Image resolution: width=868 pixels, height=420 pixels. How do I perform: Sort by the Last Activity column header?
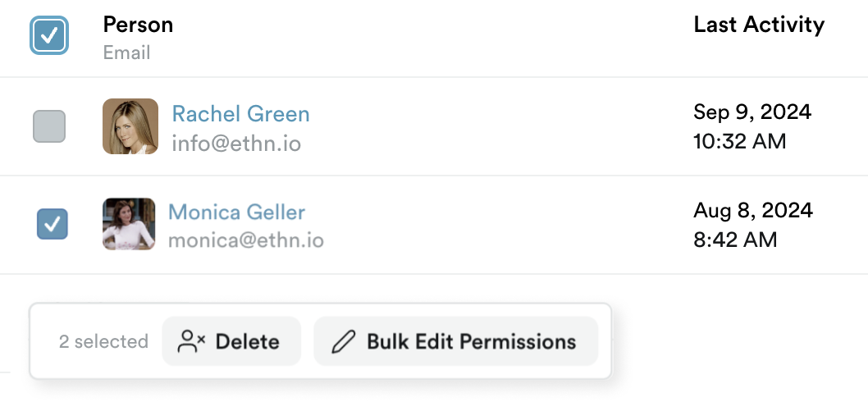(759, 25)
